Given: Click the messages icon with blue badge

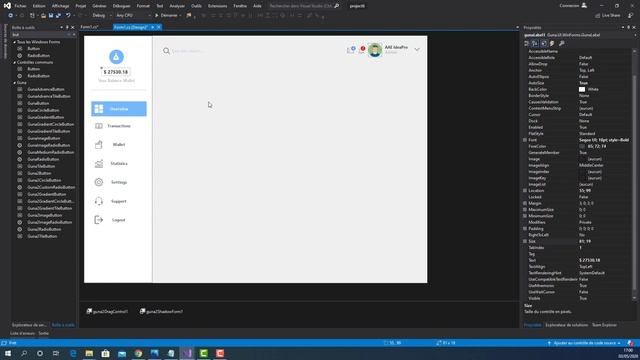Looking at the screenshot, I should 351,50.
